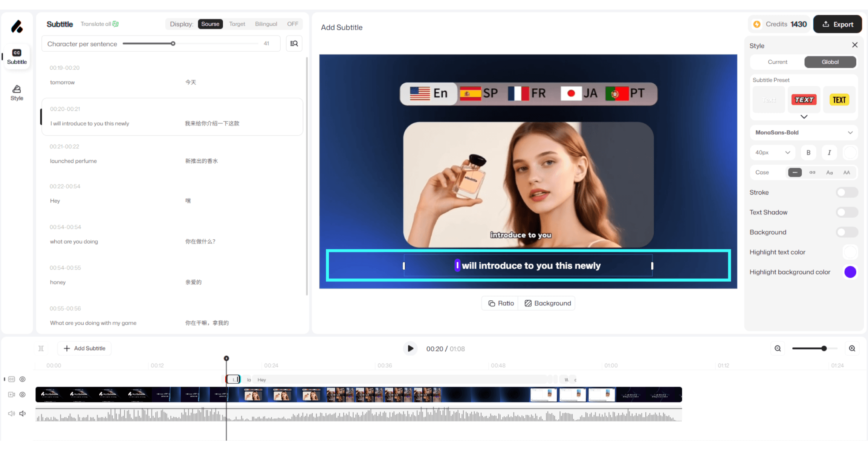Switch display mode to Bilingual
868x456 pixels.
pos(266,24)
